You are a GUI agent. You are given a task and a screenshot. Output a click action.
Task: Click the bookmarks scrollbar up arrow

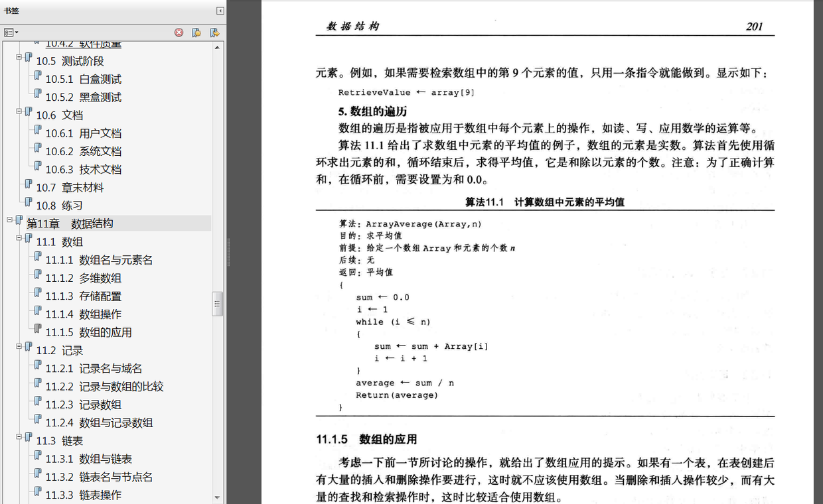point(217,47)
